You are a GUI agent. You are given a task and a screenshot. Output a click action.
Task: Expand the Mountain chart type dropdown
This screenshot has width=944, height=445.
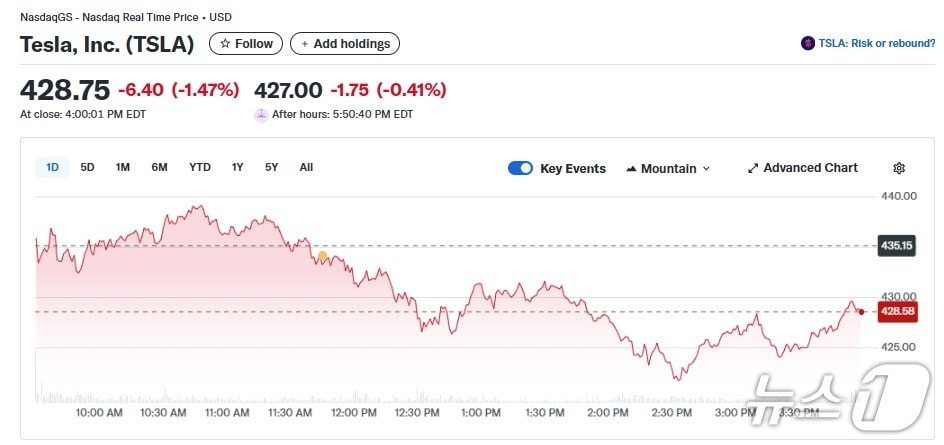[x=706, y=169]
